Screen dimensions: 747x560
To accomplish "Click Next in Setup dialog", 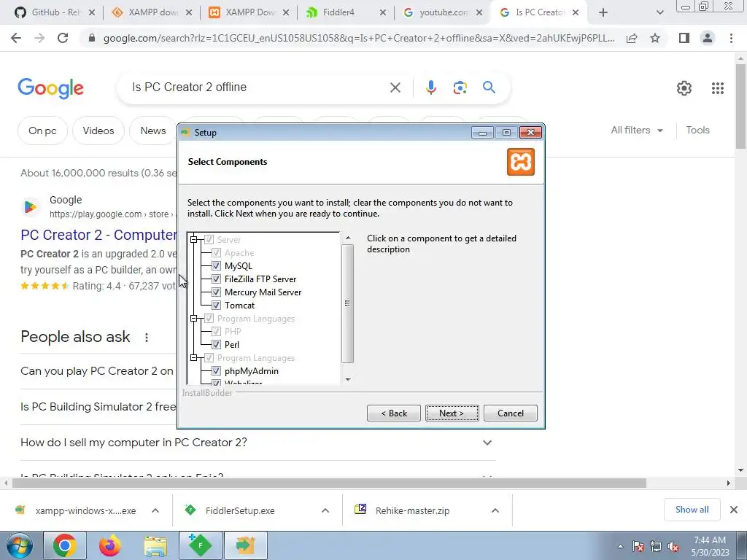I will point(452,413).
